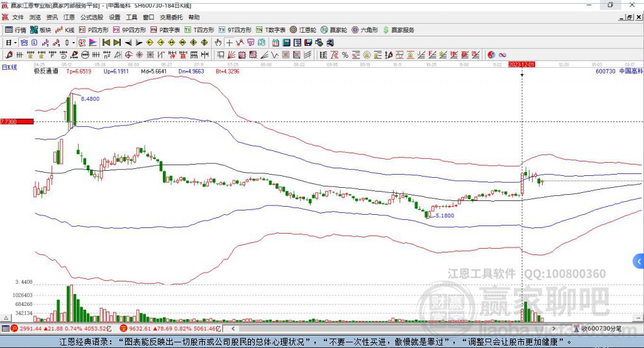The width and height of the screenshot is (644, 348).
Task: Click the Tp=6.6519 value
Action: tap(79, 72)
